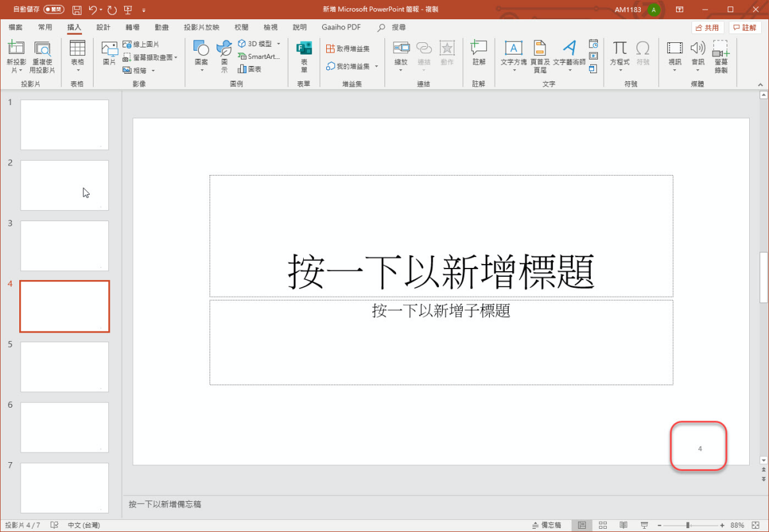Click the 表格 (Table) insert icon
The width and height of the screenshot is (769, 532).
[x=77, y=49]
